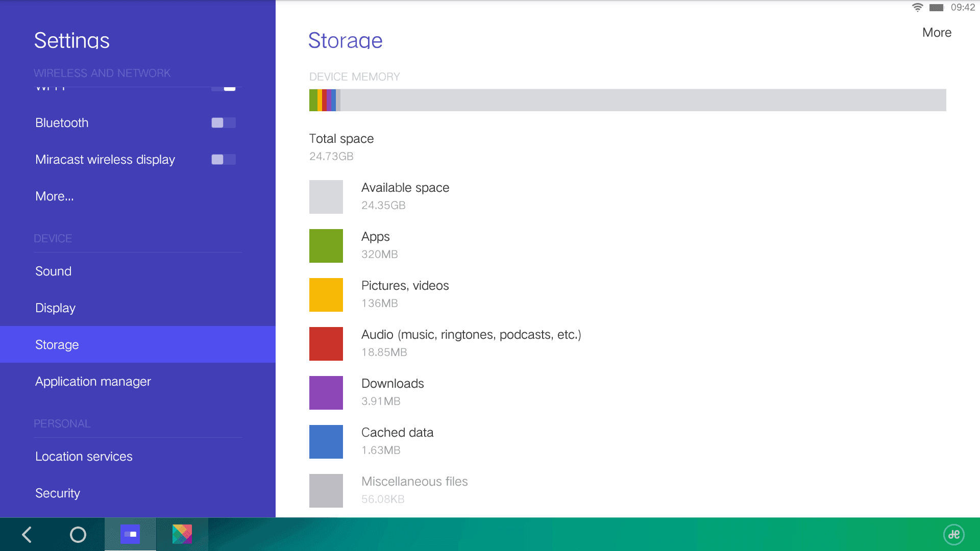Toggle the Bluetooth switch

tap(224, 123)
